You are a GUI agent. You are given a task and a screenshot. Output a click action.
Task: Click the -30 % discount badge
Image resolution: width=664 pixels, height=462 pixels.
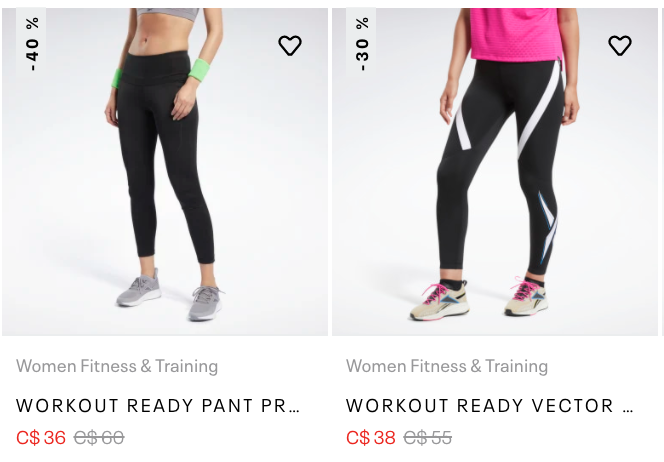point(361,43)
